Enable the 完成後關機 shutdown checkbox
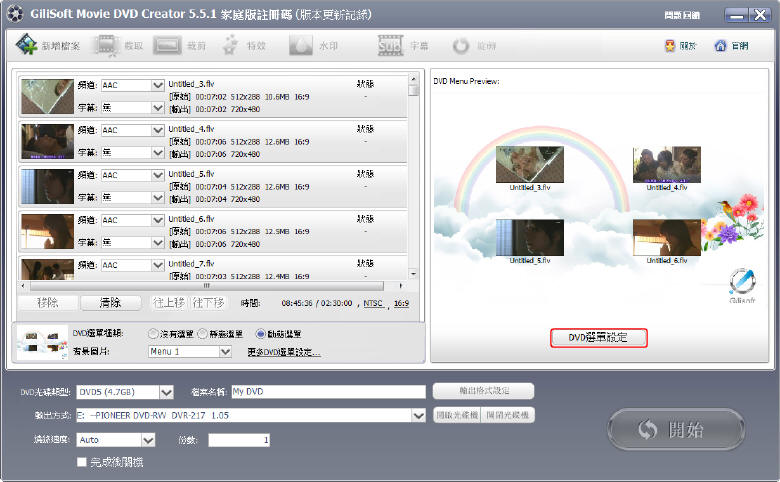The width and height of the screenshot is (780, 482). 82,462
